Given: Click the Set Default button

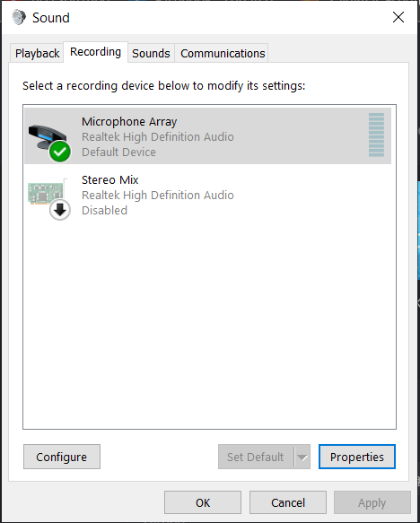Looking at the screenshot, I should click(256, 457).
